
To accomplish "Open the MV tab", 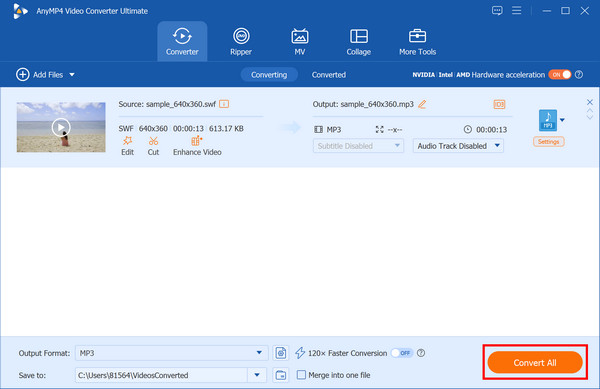I will [x=300, y=41].
